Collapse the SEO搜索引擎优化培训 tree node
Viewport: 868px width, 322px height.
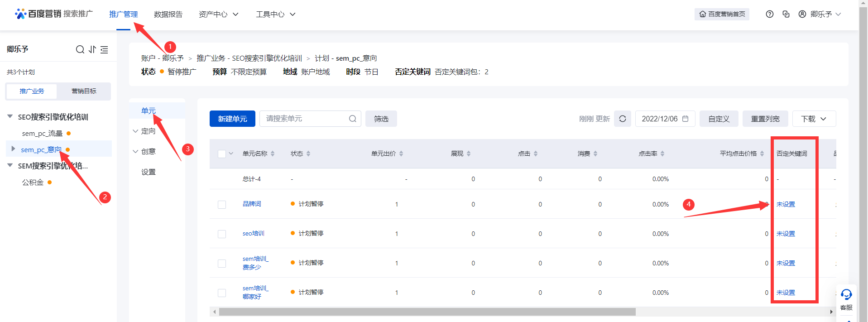pos(10,116)
